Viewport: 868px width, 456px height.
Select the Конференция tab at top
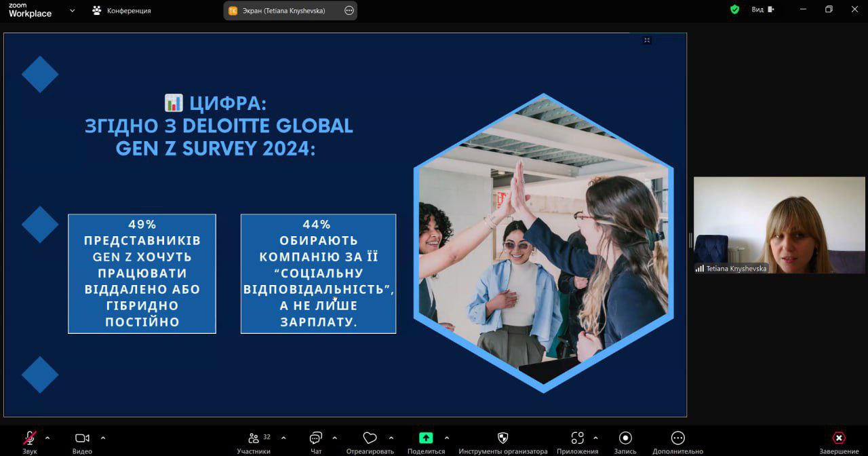122,10
